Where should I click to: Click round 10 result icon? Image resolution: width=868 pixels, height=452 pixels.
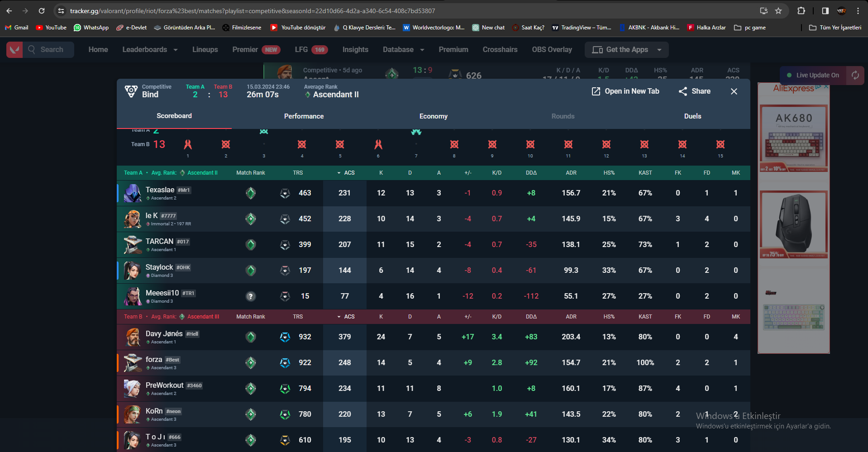click(x=530, y=144)
